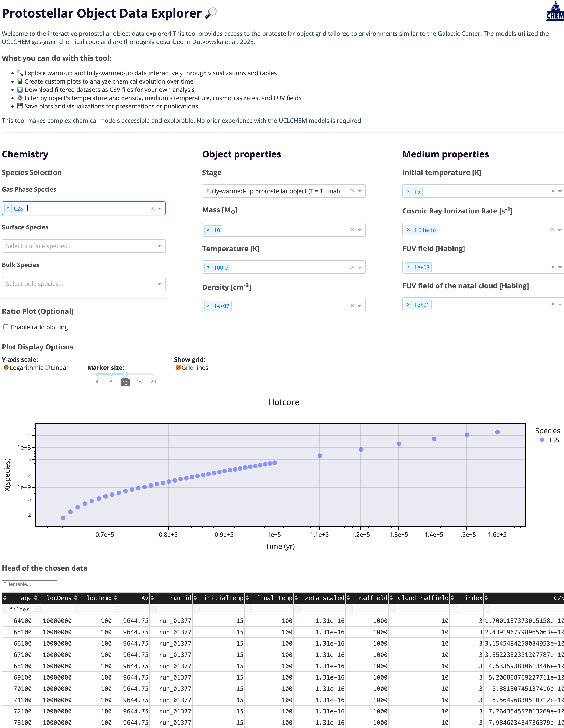
Task: Uncheck the Grid lines option
Action: [178, 368]
